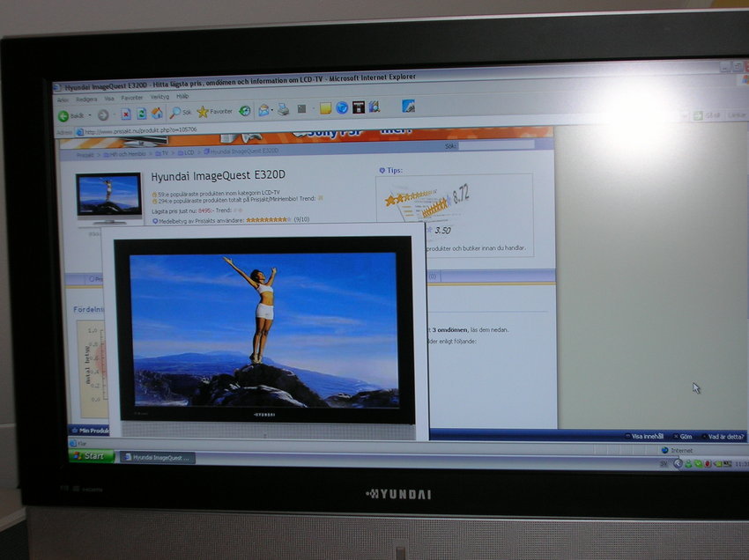This screenshot has height=560, width=749.
Task: Open the Arkiv menu
Action: [63, 100]
